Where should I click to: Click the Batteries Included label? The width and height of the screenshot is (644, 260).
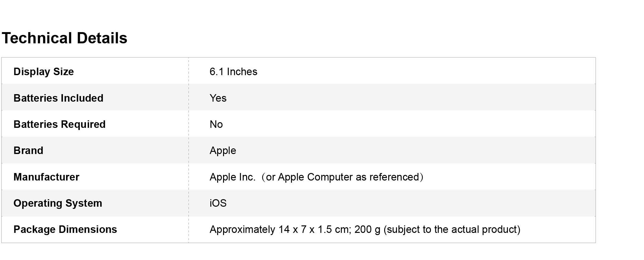click(58, 98)
